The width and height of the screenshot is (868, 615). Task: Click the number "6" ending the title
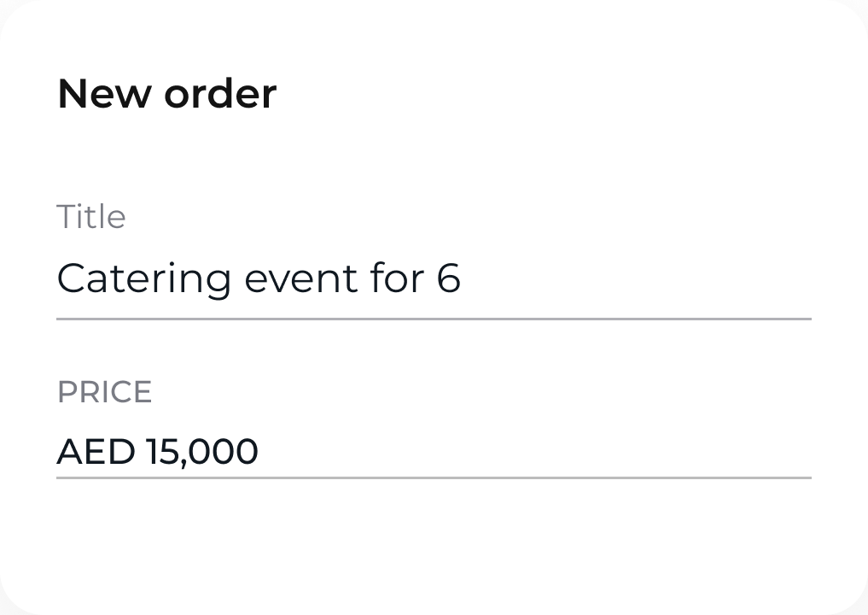click(x=449, y=279)
